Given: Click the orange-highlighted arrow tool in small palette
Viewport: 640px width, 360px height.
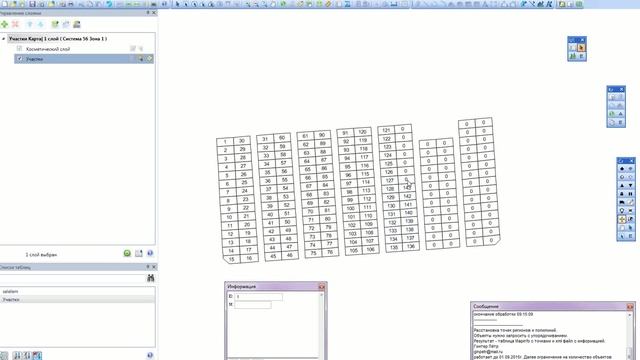Looking at the screenshot, I should 581,48.
